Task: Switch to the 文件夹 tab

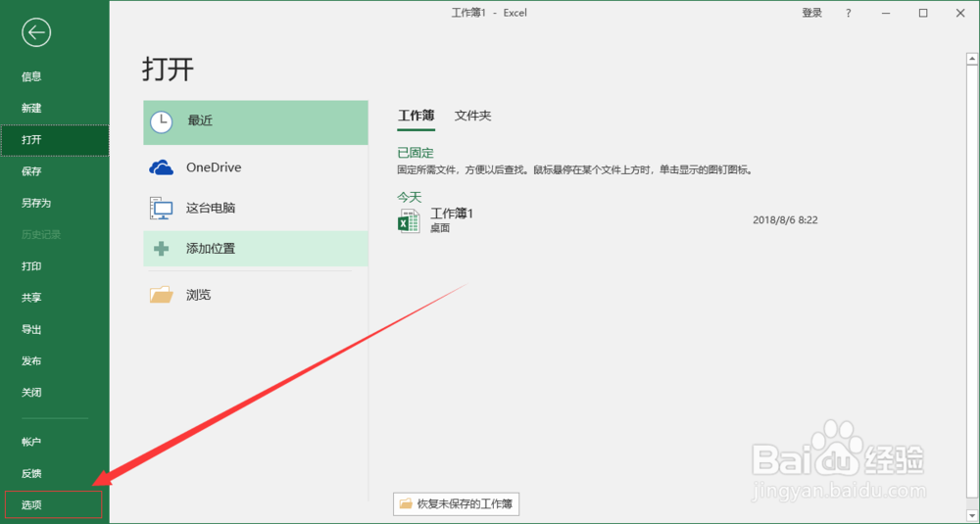Action: (472, 116)
